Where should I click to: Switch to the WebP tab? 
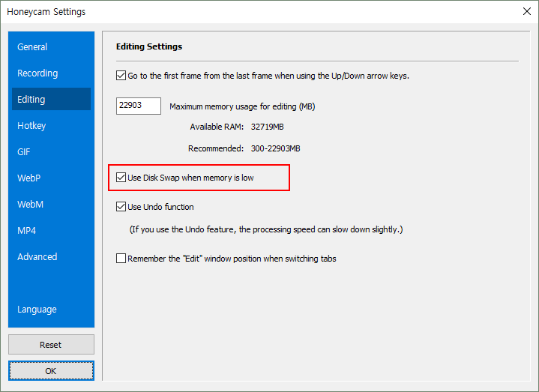28,178
